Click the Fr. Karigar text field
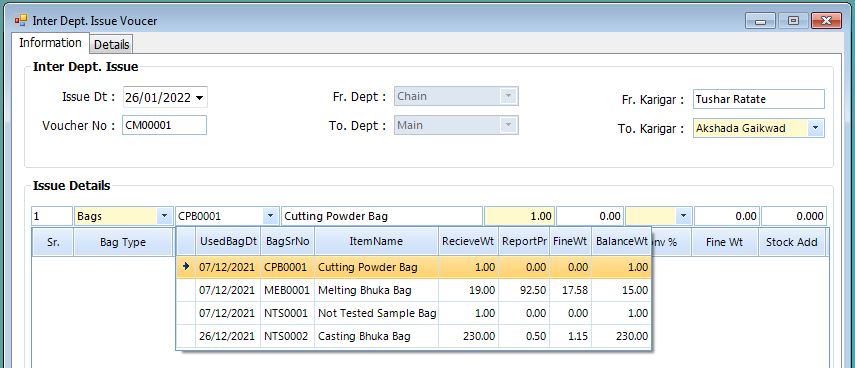 (758, 99)
